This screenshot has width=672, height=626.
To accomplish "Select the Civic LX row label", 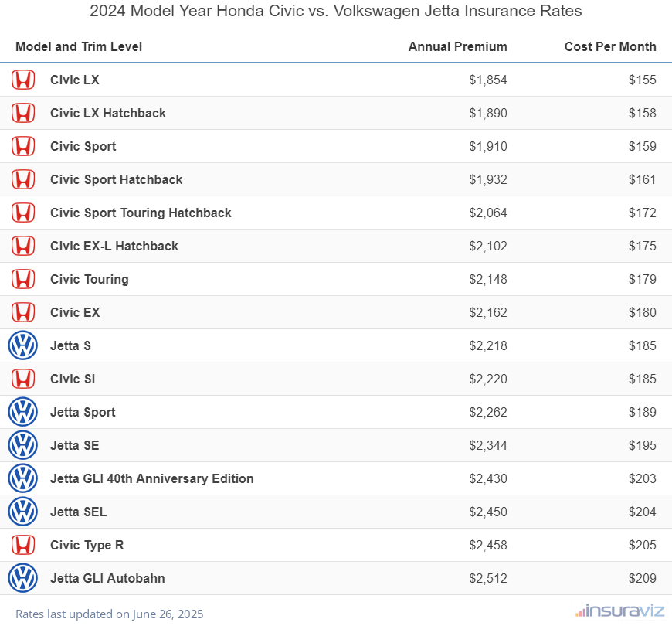I will point(75,80).
